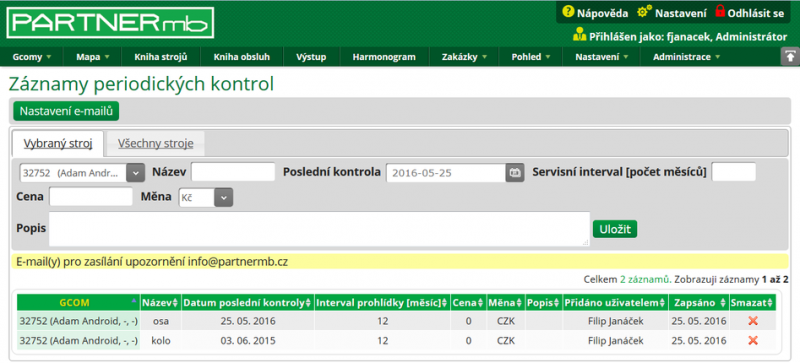800x363 pixels.
Task: Delete the kolo record with red X
Action: [x=753, y=340]
